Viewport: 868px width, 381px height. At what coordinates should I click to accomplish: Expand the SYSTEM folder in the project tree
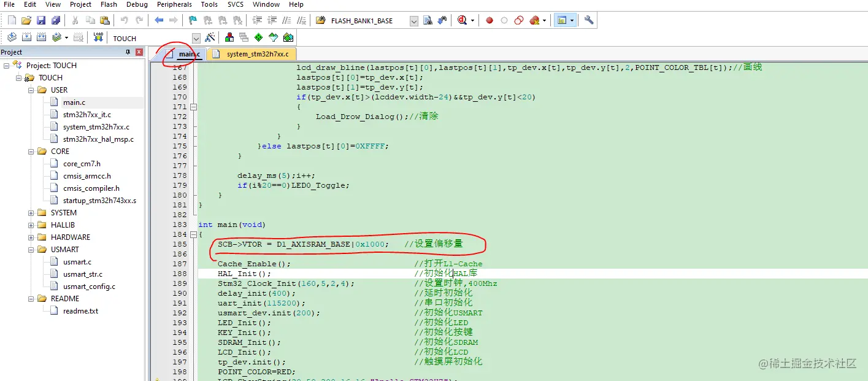pos(31,213)
